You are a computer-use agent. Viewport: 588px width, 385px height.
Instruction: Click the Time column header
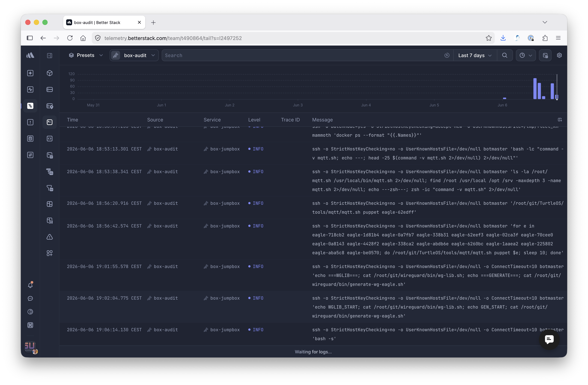(72, 120)
